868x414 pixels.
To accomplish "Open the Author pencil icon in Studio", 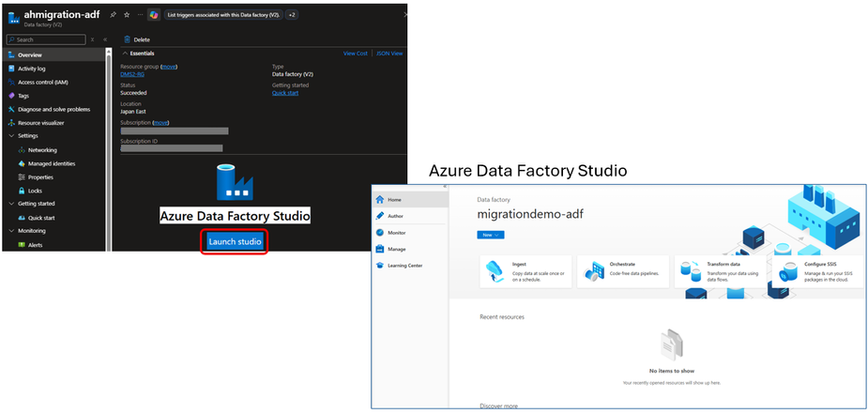I will [380, 216].
